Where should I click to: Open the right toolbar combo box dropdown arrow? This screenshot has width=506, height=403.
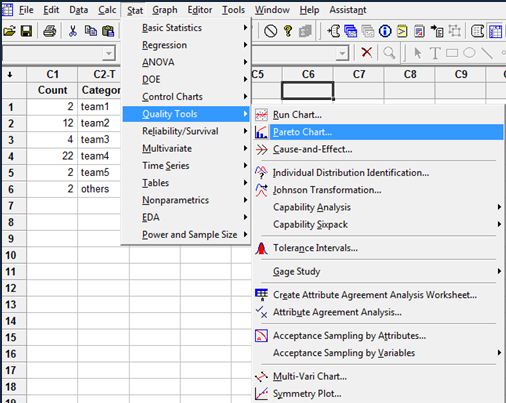pyautogui.click(x=342, y=53)
